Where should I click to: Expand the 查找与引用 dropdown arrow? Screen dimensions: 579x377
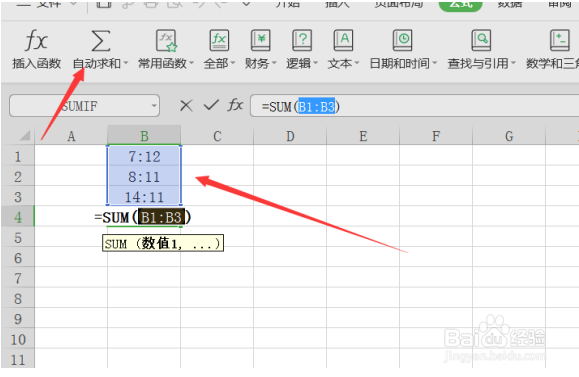513,64
